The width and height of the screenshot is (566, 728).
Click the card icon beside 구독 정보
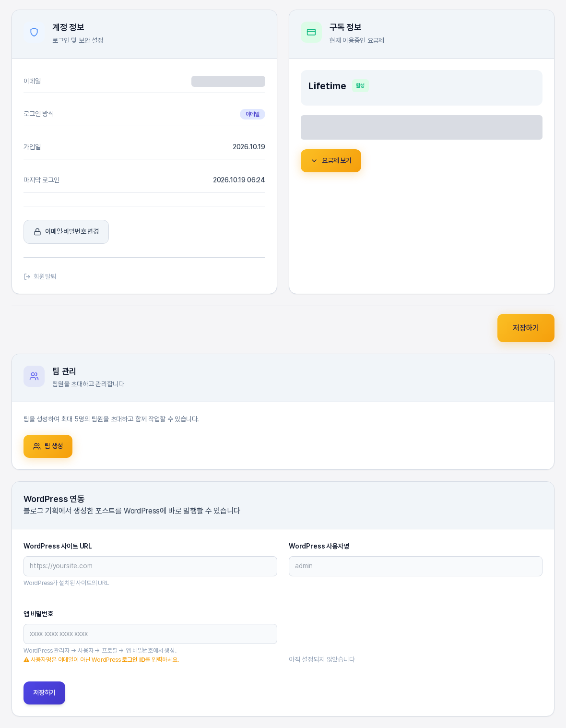pos(311,32)
